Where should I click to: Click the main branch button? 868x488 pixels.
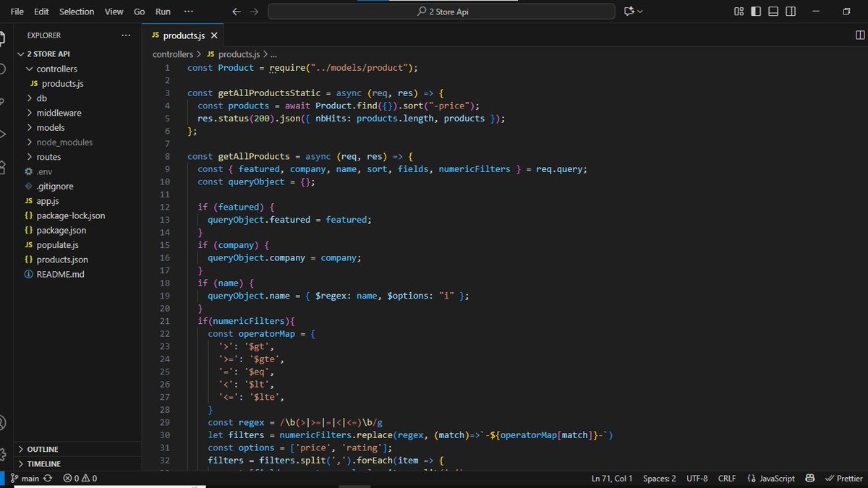[27, 478]
